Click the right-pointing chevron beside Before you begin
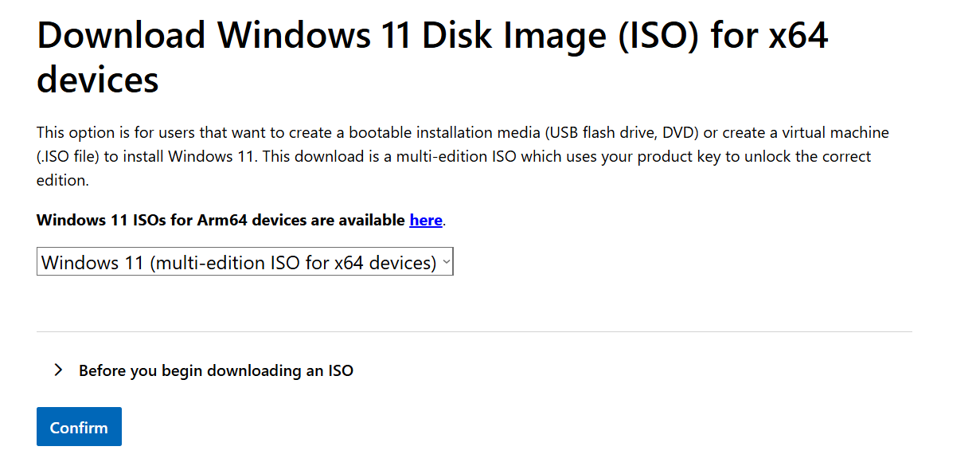Image resolution: width=980 pixels, height=466 pixels. [x=57, y=370]
